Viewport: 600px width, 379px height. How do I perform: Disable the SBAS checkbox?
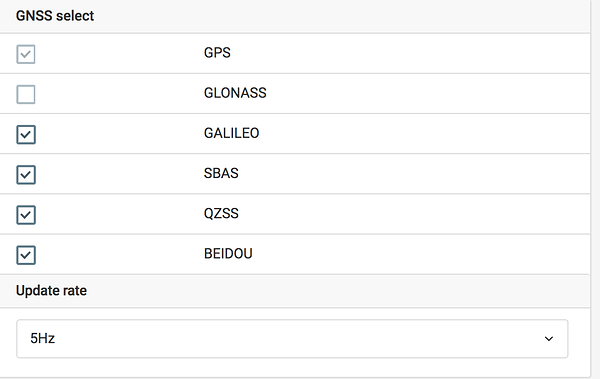(x=26, y=175)
